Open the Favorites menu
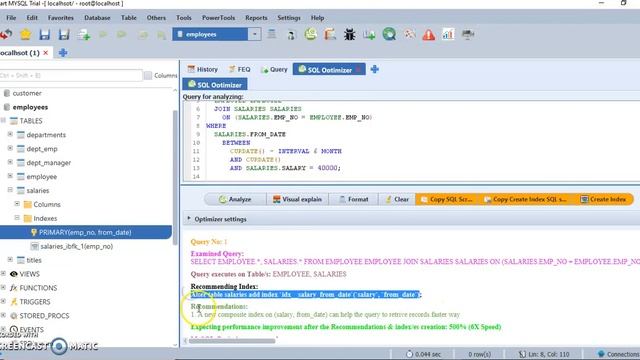 click(x=61, y=18)
